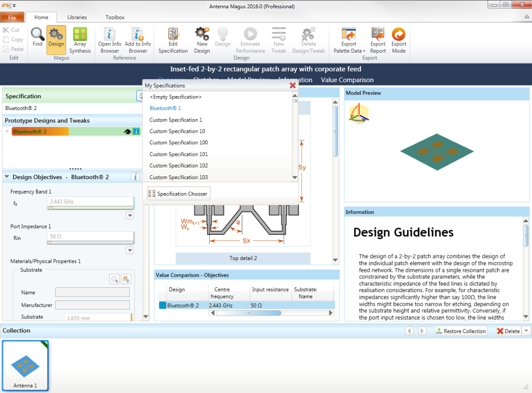This screenshot has height=393, width=532.
Task: Select Bluetooth® 2 prototype design
Action: [x=40, y=132]
